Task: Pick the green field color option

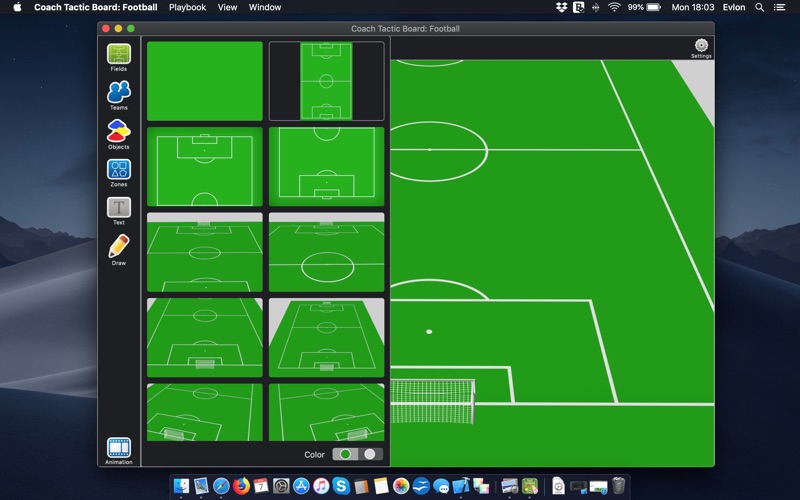Action: pos(345,454)
